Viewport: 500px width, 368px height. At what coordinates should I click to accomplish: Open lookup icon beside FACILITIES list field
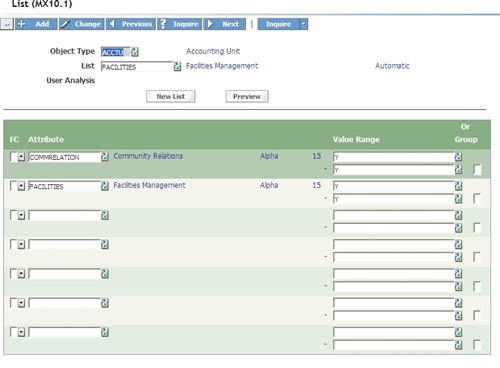coord(177,66)
